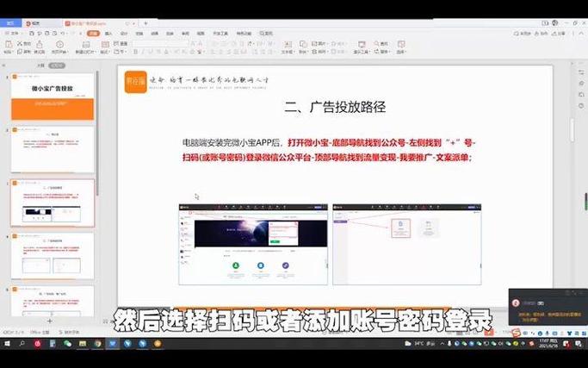Image resolution: width=588 pixels, height=368 pixels.
Task: Click the Reset (重置) slide button
Action: (121, 44)
